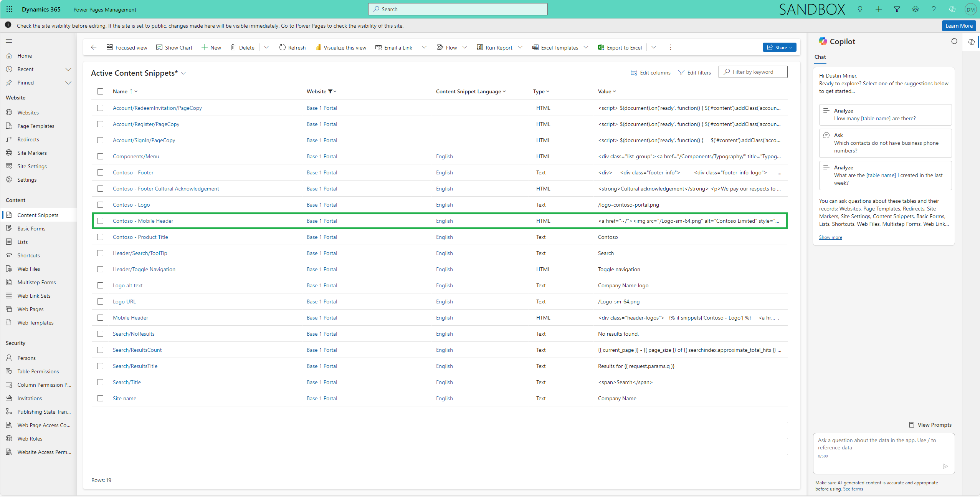Screen dimensions: 980x497
Task: Open the Delete command dropdown chevron
Action: [266, 47]
